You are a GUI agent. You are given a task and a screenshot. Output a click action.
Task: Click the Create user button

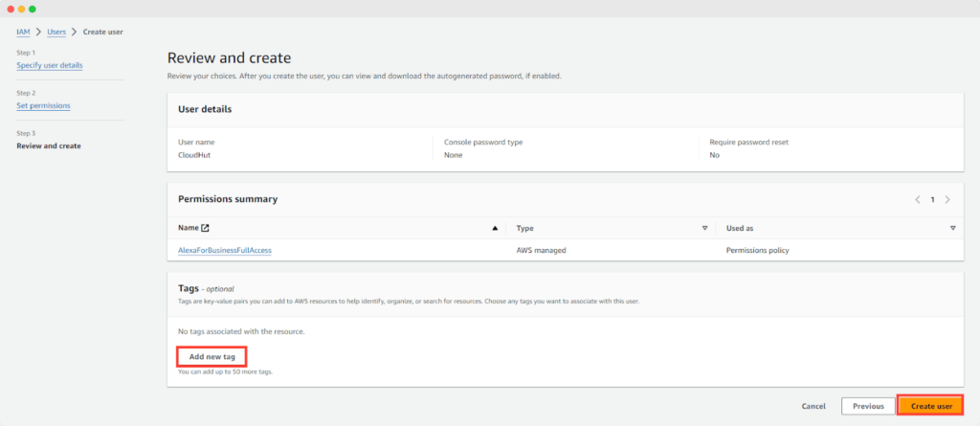tap(931, 406)
